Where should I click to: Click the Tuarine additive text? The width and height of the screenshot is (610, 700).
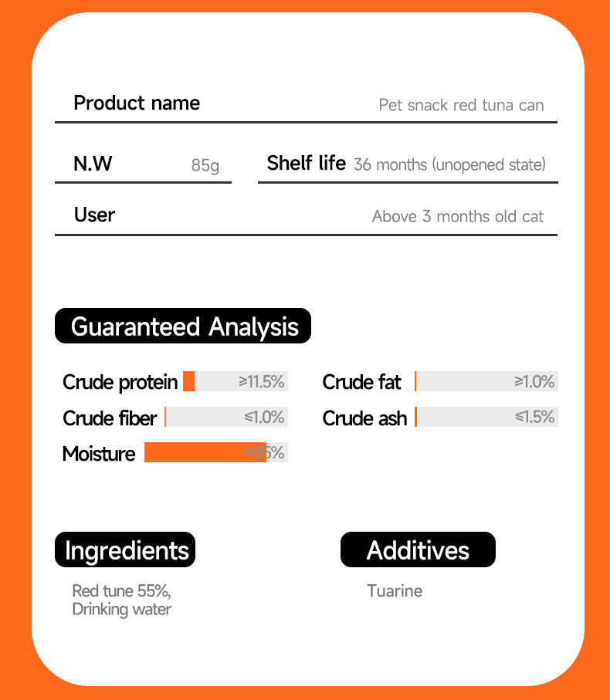[x=395, y=591]
